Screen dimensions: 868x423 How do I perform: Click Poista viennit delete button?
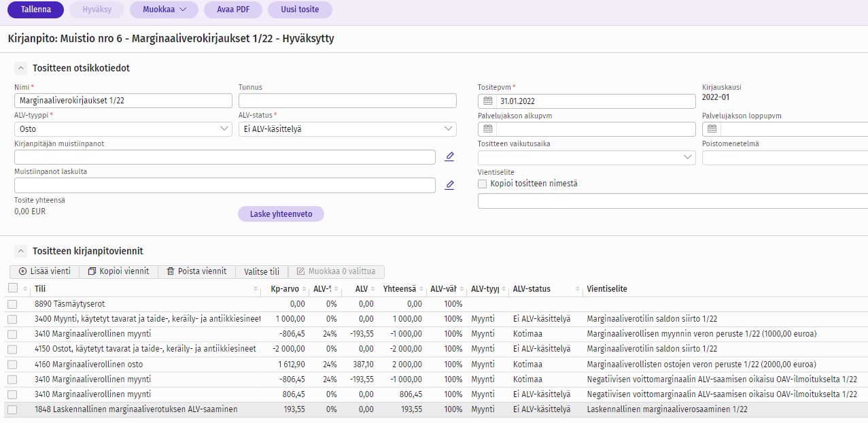tap(196, 271)
